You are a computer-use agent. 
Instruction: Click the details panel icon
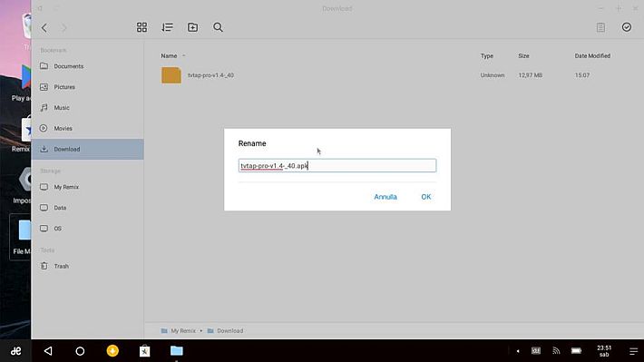[x=600, y=27]
